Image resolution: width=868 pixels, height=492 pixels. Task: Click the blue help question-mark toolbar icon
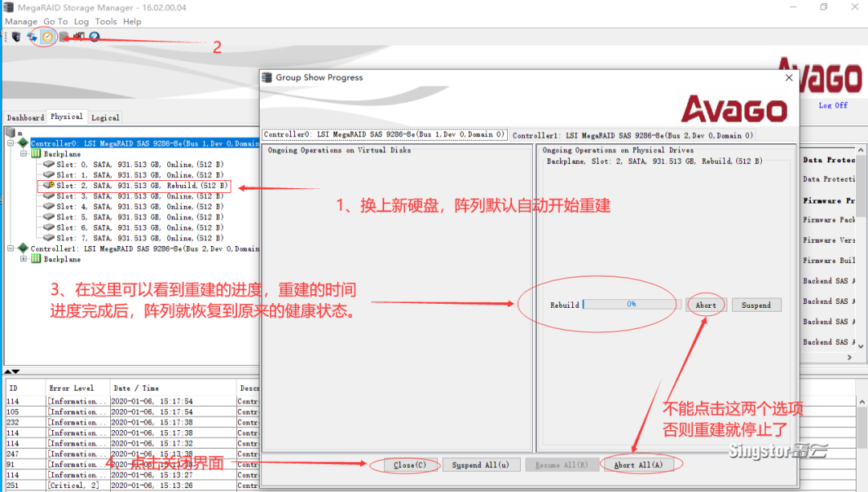[95, 37]
